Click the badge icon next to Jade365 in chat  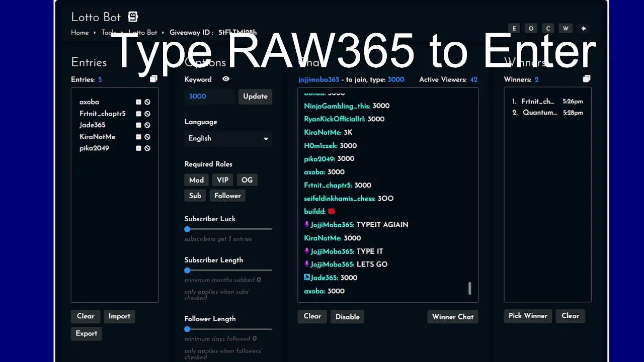click(307, 278)
